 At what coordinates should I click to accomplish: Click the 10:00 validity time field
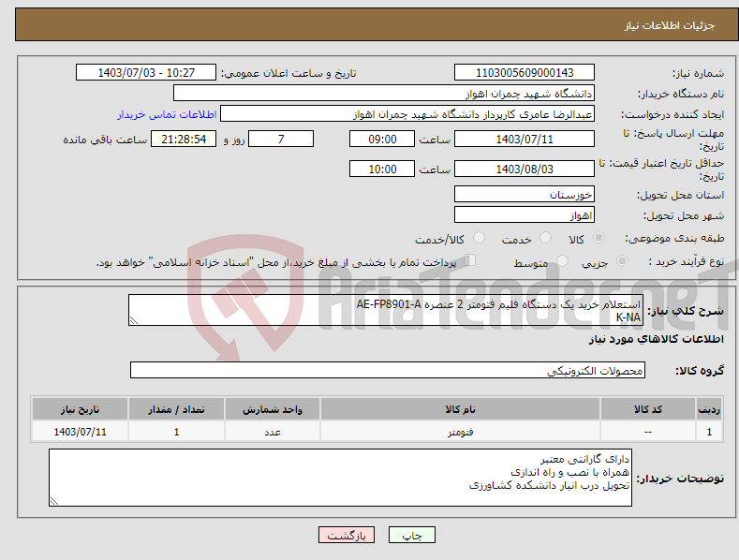point(382,169)
